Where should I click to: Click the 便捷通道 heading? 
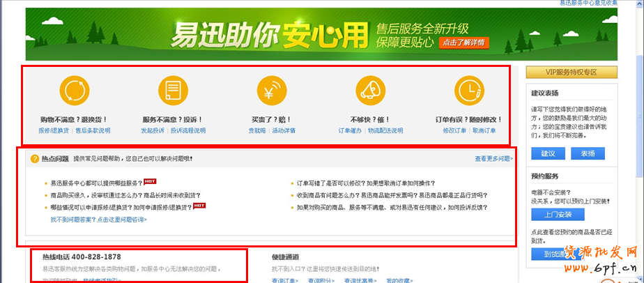coord(285,257)
